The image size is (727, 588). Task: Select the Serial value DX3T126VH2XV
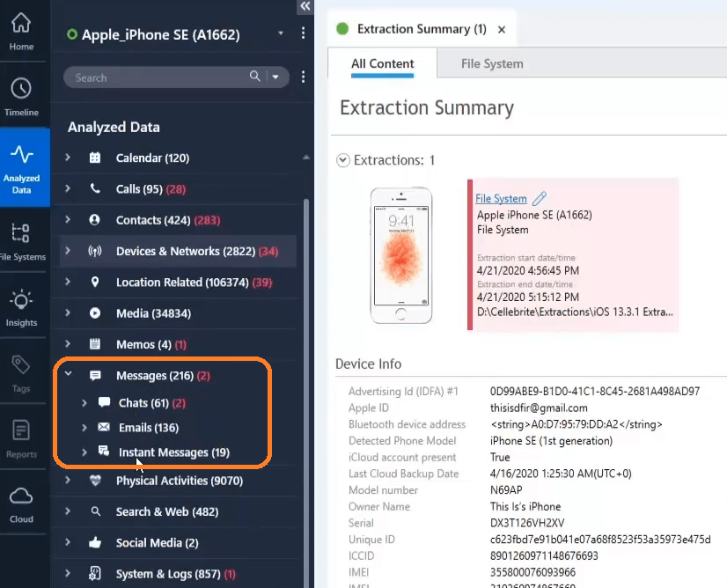(527, 523)
